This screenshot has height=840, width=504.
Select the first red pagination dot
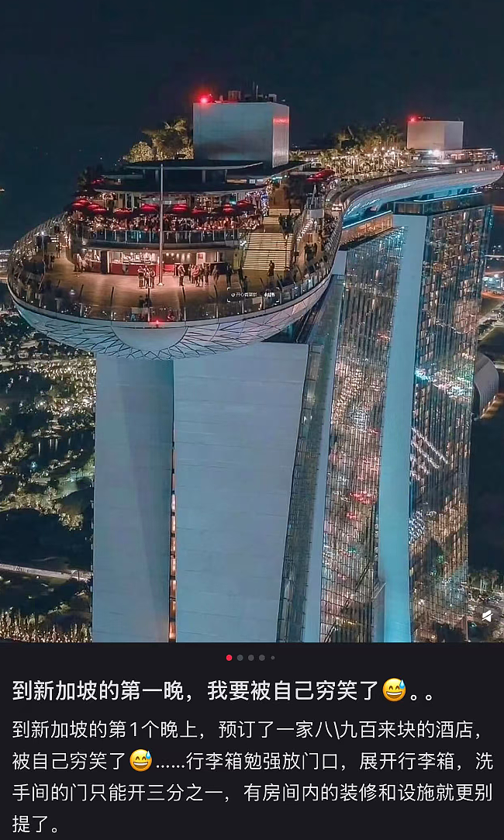point(230,657)
